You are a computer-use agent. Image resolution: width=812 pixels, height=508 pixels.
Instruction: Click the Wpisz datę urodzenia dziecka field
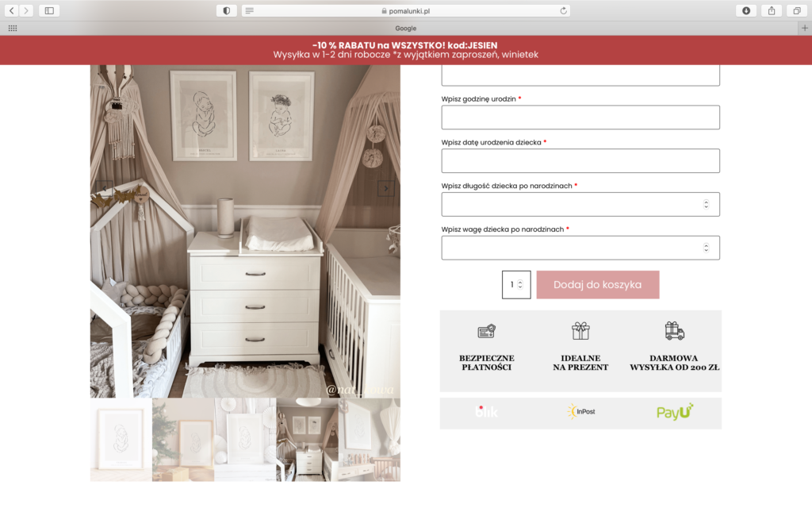[x=580, y=160]
